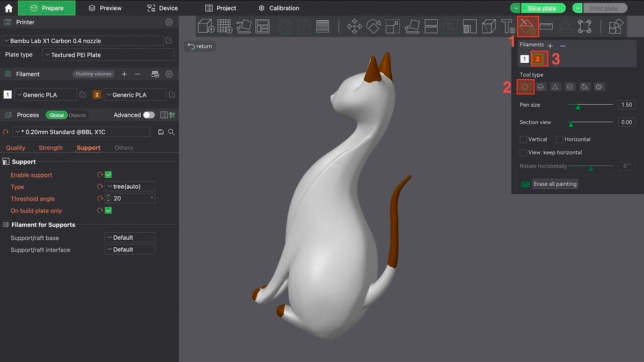Save the process preset
Image resolution: width=644 pixels, height=362 pixels.
(161, 132)
